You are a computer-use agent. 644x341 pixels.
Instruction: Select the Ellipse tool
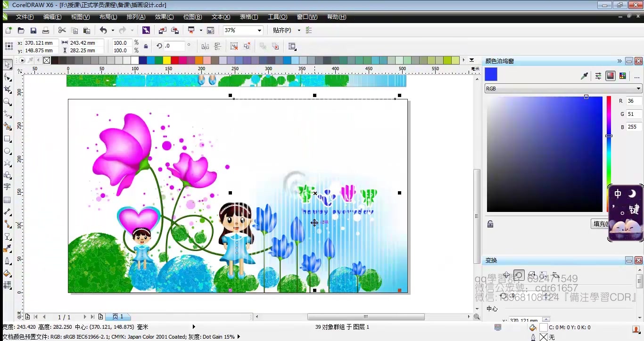[7, 151]
